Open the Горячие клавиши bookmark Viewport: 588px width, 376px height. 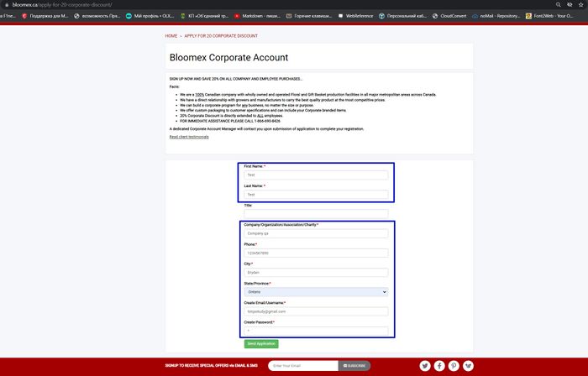click(309, 16)
